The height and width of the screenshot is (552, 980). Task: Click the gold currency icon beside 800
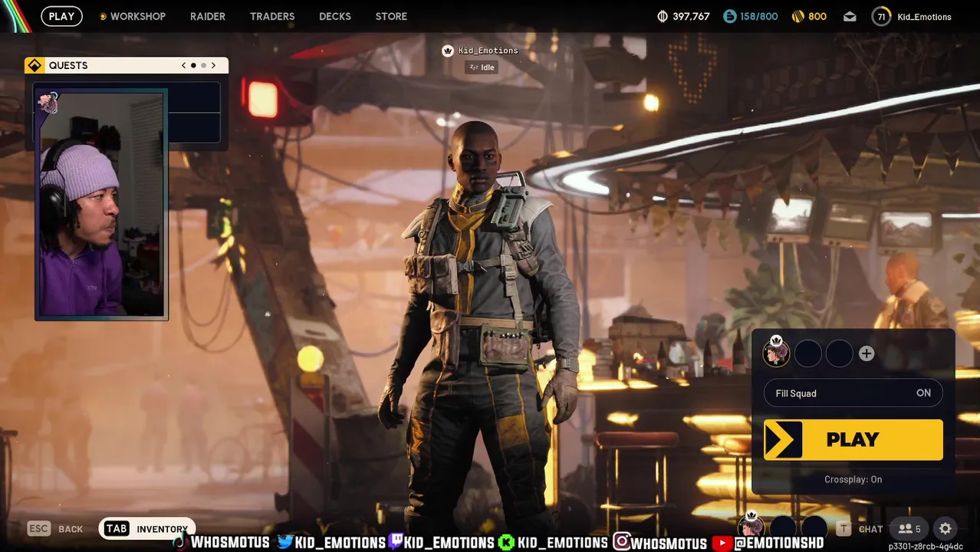point(797,16)
